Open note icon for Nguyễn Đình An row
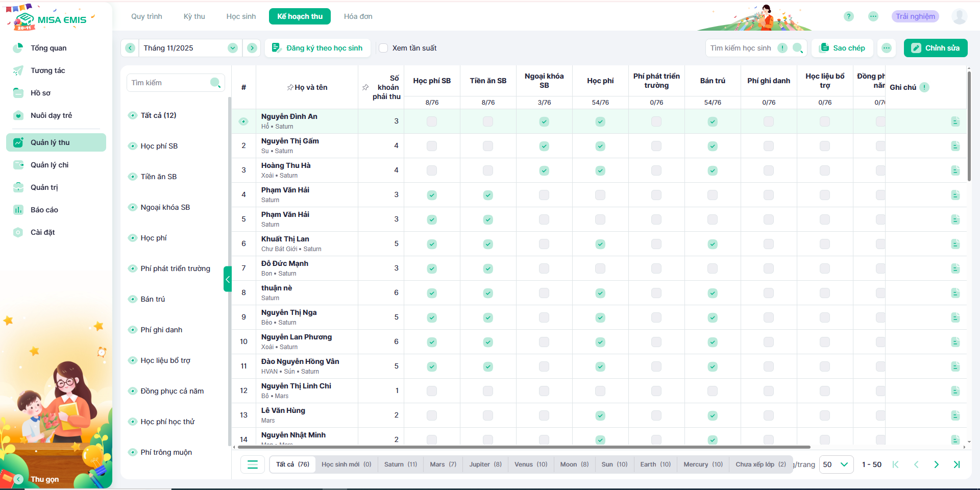The height and width of the screenshot is (490, 980). click(x=955, y=121)
